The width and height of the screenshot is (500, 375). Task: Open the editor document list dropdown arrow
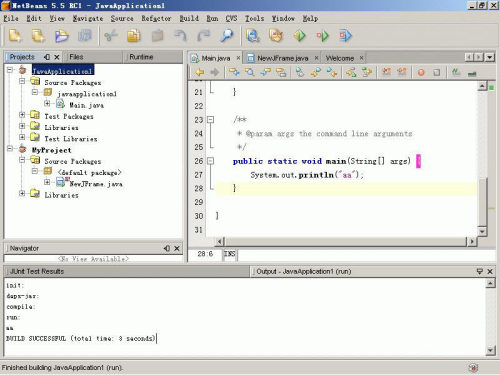click(x=489, y=57)
